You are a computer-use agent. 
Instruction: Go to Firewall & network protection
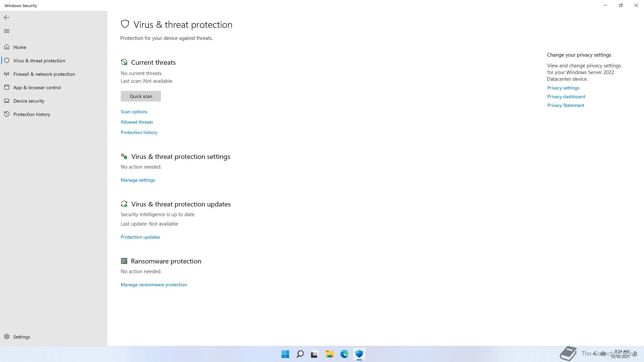pyautogui.click(x=54, y=74)
